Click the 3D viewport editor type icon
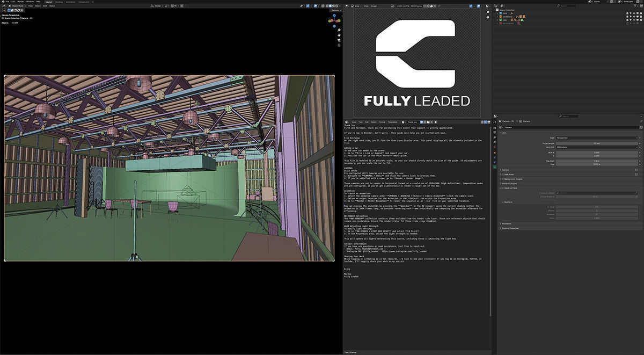The width and height of the screenshot is (644, 355). [x=4, y=6]
